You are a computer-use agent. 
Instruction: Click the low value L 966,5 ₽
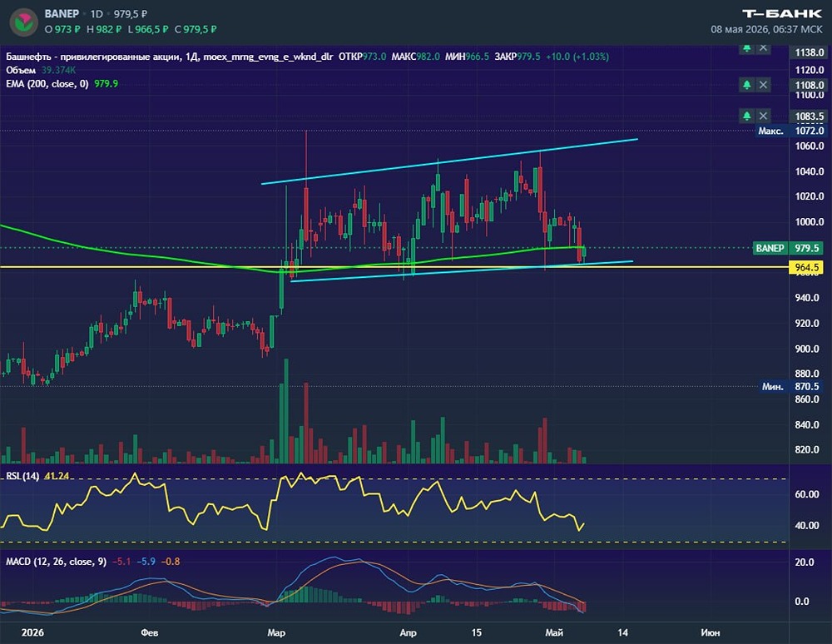[148, 29]
